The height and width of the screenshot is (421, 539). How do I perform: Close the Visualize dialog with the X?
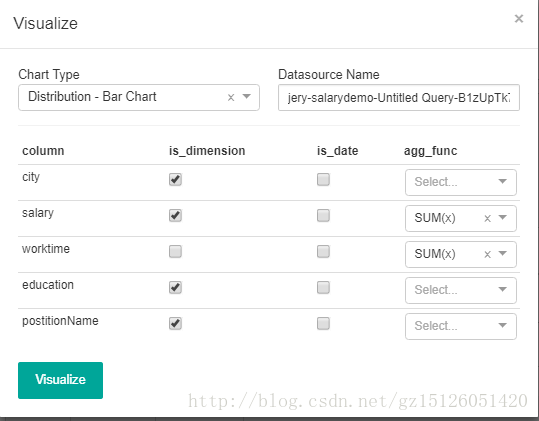coord(518,18)
